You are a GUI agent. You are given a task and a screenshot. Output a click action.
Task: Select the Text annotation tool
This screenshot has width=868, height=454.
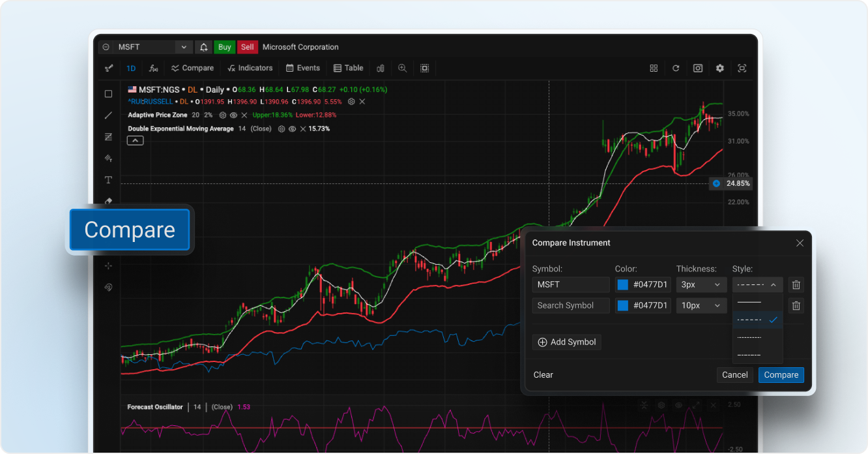pos(108,179)
